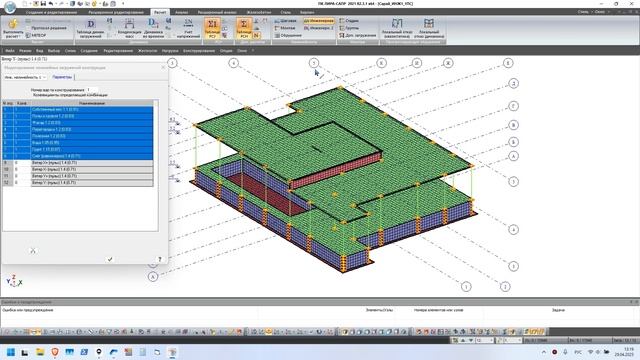Viewport: 640px width, 360px height.
Task: Open the Режим menu
Action: coord(25,51)
